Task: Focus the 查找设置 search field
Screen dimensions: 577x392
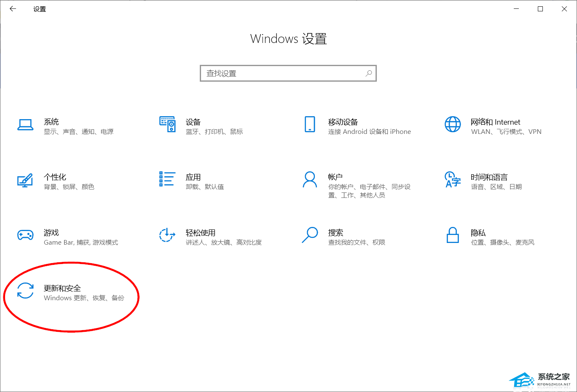Action: [288, 73]
